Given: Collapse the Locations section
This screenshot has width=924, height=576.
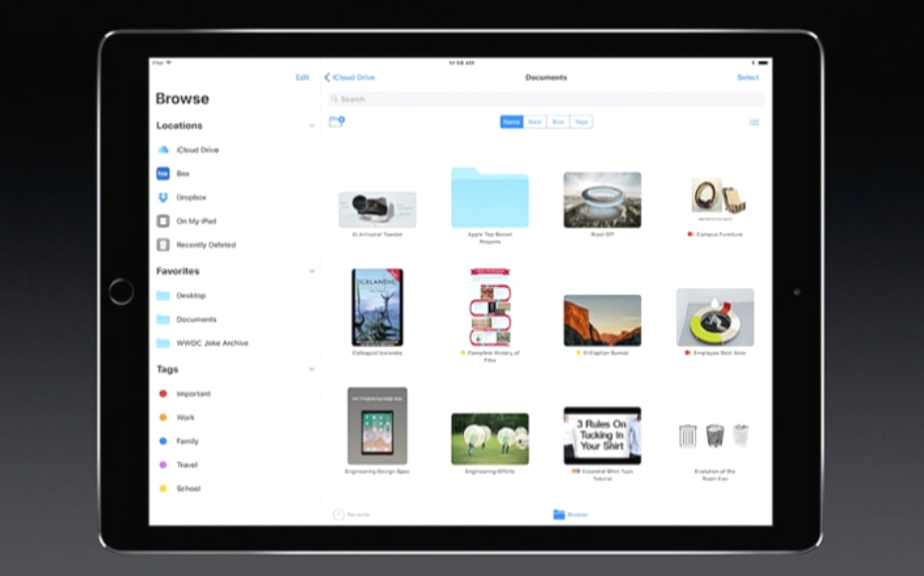Looking at the screenshot, I should click(x=311, y=126).
